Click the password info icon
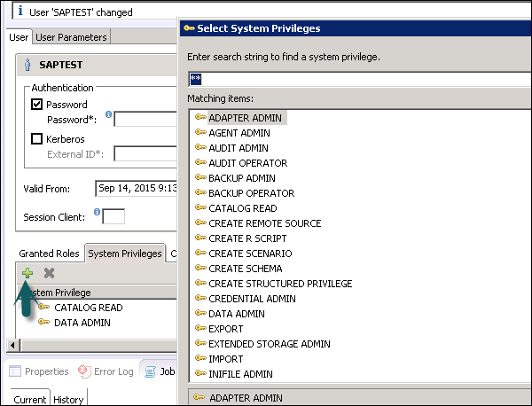 pyautogui.click(x=108, y=114)
